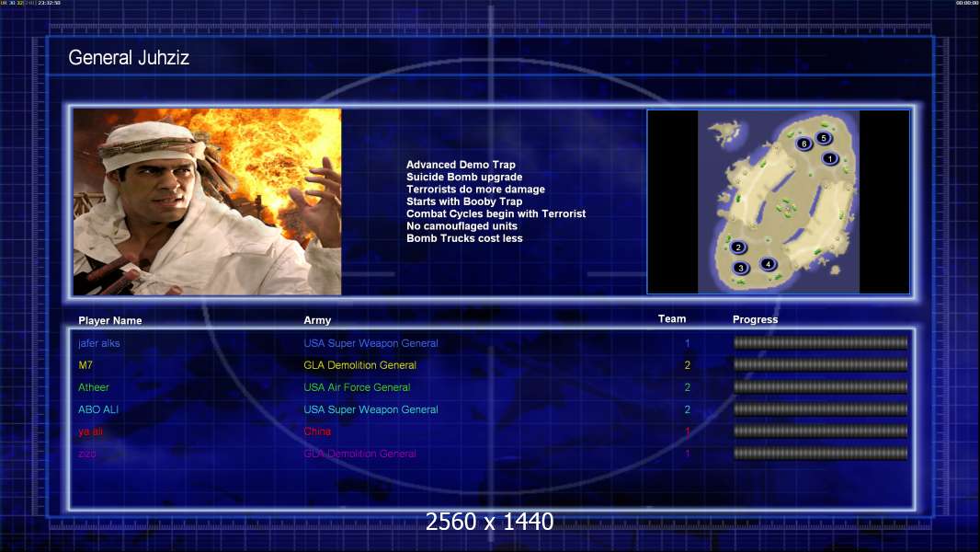
Task: Click team number for jafer alks
Action: coord(688,343)
